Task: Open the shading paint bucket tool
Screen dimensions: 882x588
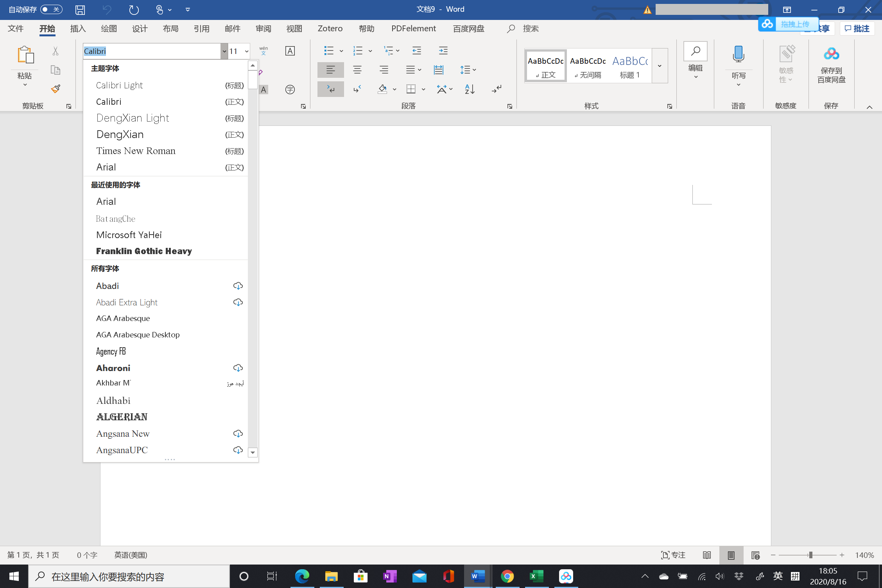Action: 382,89
